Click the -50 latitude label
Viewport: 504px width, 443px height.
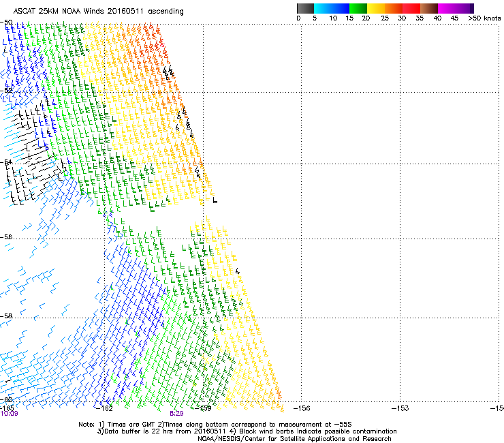pos(6,22)
